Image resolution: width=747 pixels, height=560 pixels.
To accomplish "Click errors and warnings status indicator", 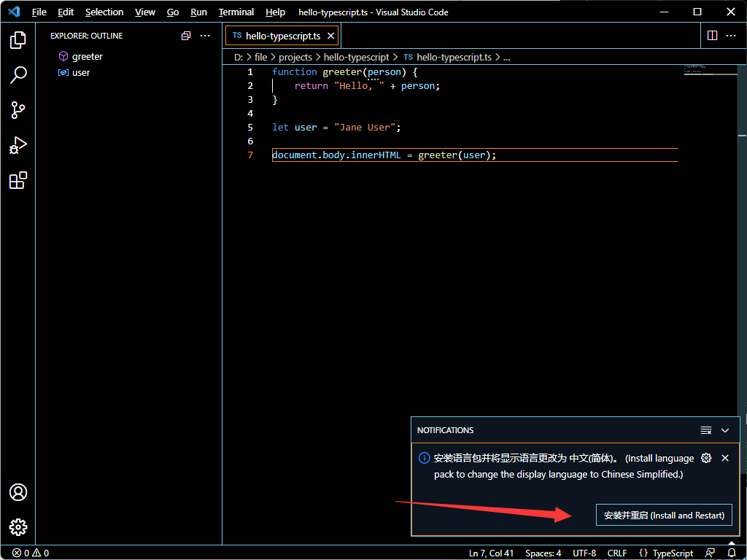I will (31, 553).
